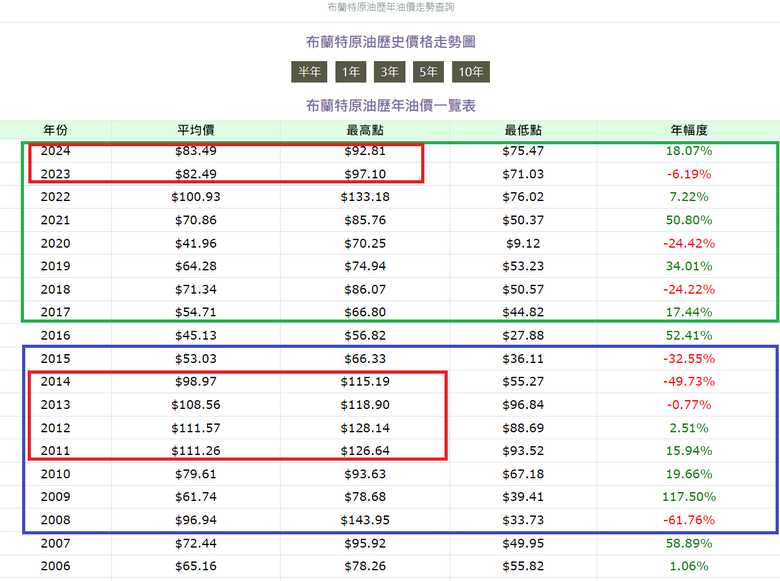
Task: Click the 最高點 column header
Action: click(365, 130)
